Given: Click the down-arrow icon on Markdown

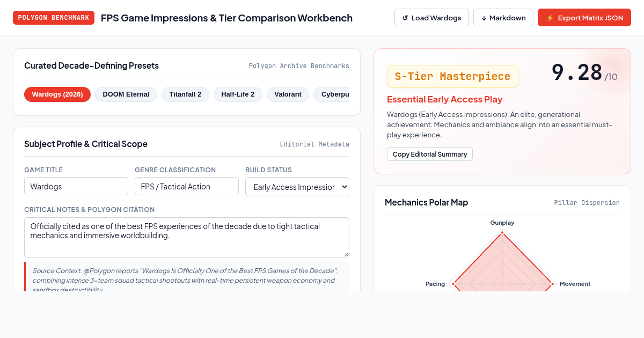Looking at the screenshot, I should (x=484, y=18).
